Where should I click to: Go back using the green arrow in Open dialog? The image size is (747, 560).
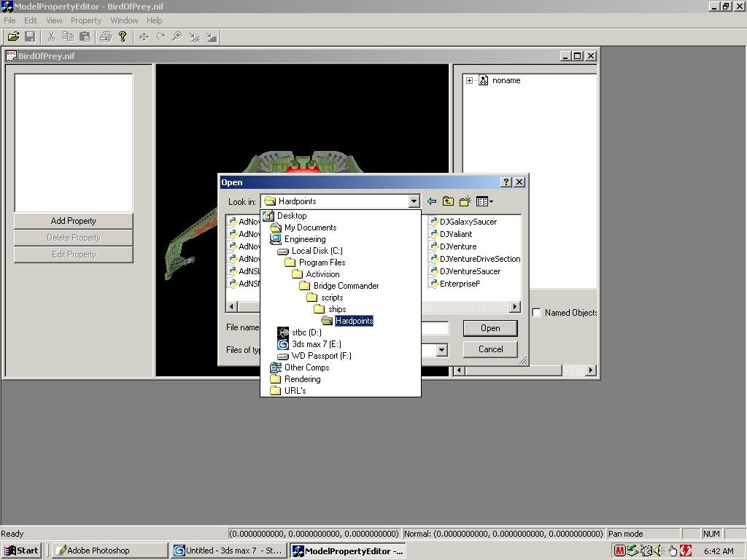tap(432, 201)
